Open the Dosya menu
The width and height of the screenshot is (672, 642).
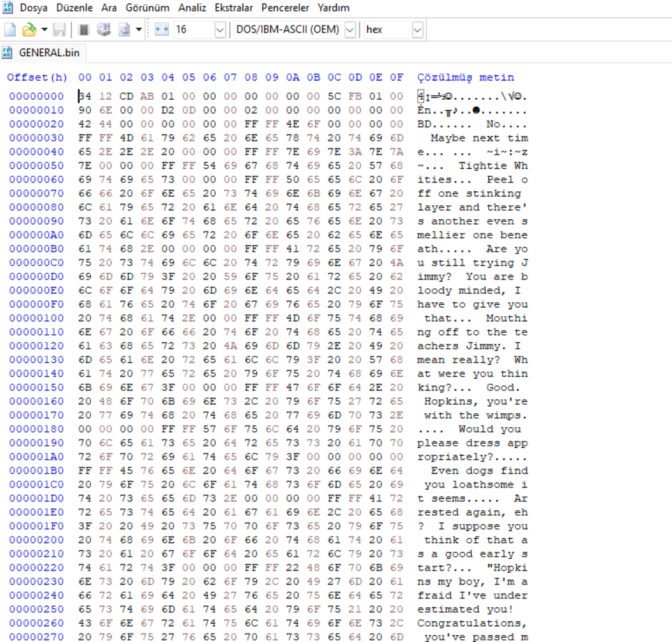pyautogui.click(x=33, y=8)
